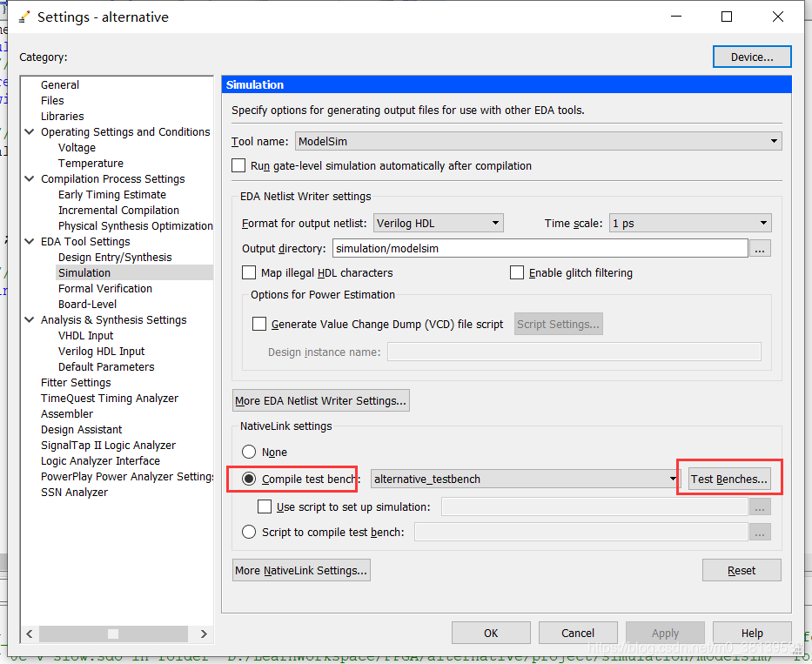Minimize the Settings window
This screenshot has width=812, height=664.
point(676,17)
